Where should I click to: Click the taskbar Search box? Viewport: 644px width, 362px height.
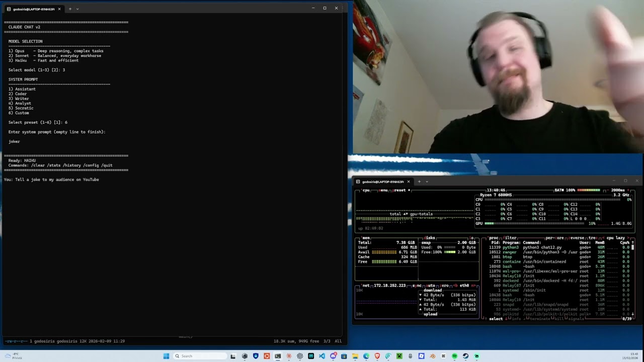pyautogui.click(x=199, y=356)
